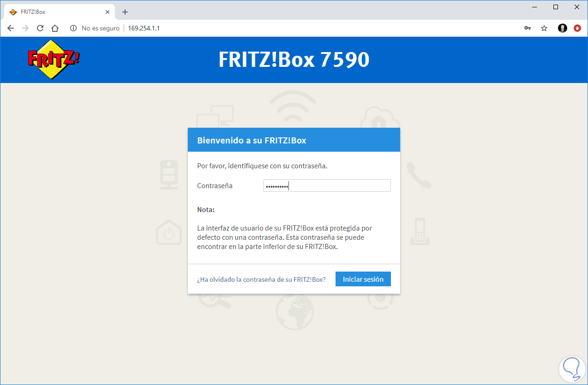Maximize the Chrome window

(556, 7)
